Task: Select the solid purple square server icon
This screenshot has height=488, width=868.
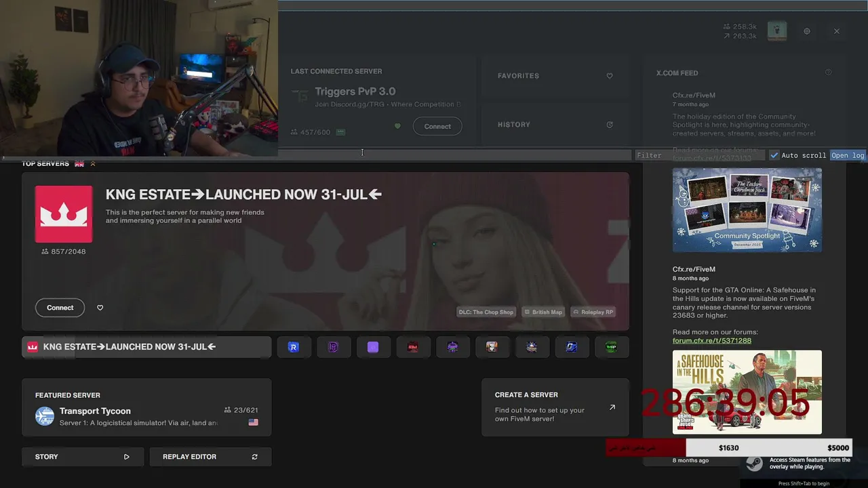Action: coord(373,347)
